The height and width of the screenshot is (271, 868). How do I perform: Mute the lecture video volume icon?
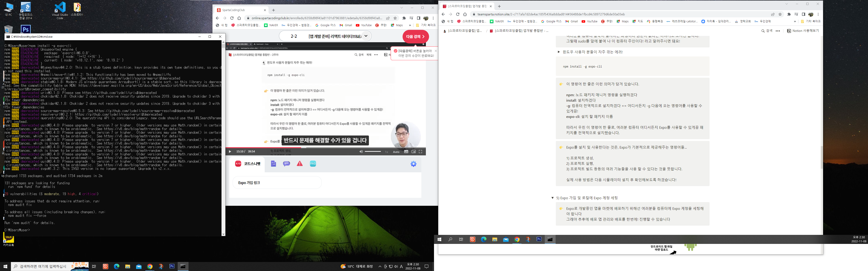tap(361, 152)
